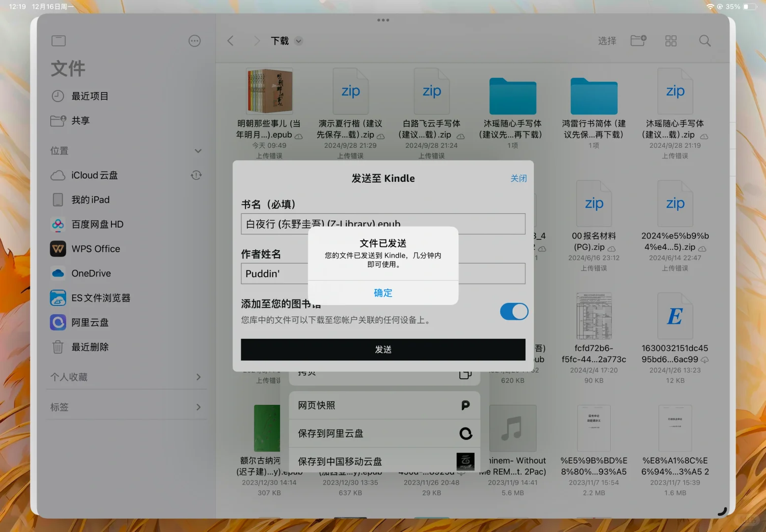Open %E5%9B%BD%E document thumbnail
The height and width of the screenshot is (532, 766).
tap(594, 428)
